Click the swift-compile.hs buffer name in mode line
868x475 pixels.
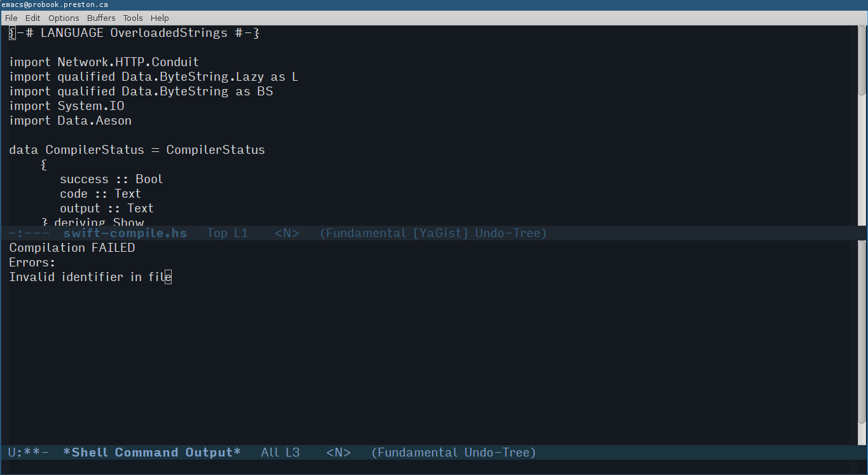point(125,233)
